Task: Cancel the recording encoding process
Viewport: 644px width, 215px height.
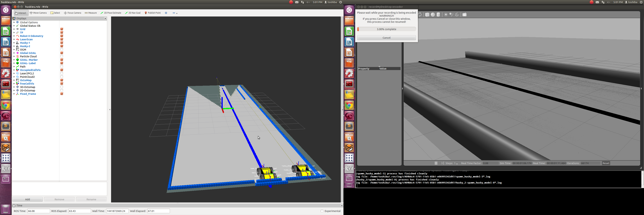Action: pyautogui.click(x=387, y=38)
